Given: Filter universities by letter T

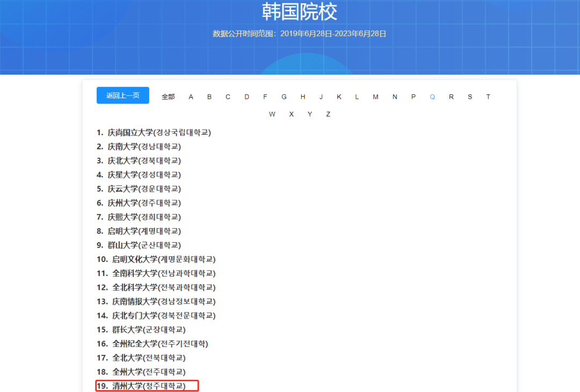Looking at the screenshot, I should [x=488, y=96].
